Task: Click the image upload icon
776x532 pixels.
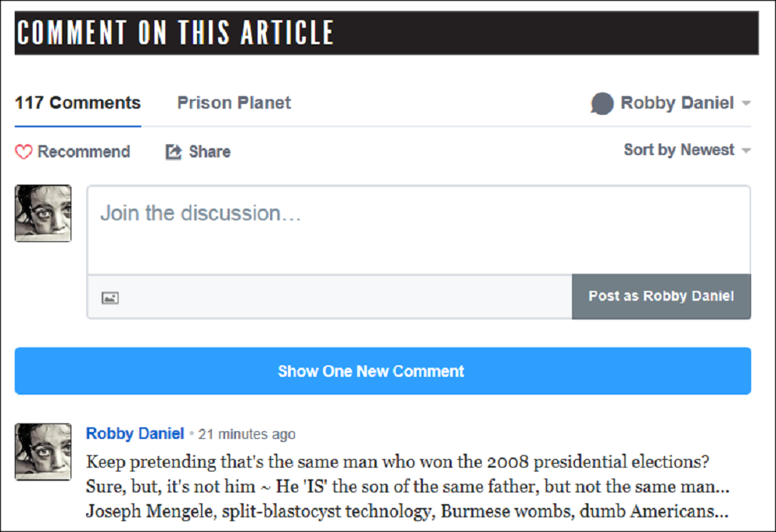Action: point(110,298)
